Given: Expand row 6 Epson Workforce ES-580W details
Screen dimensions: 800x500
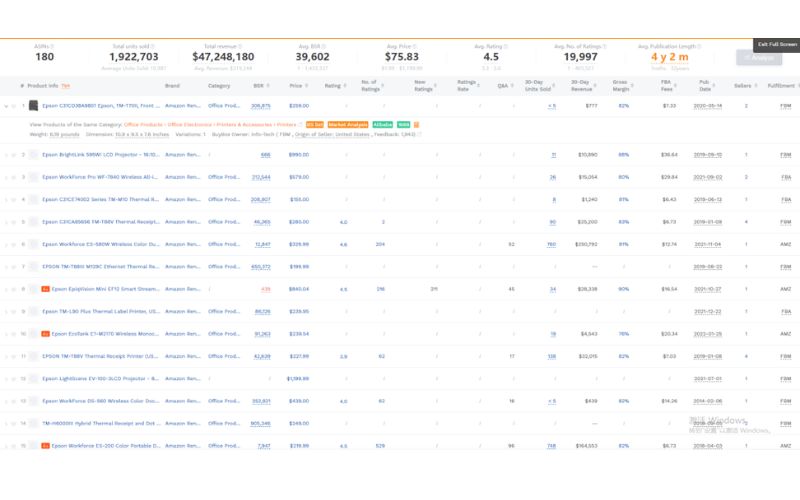Looking at the screenshot, I should [x=6, y=245].
